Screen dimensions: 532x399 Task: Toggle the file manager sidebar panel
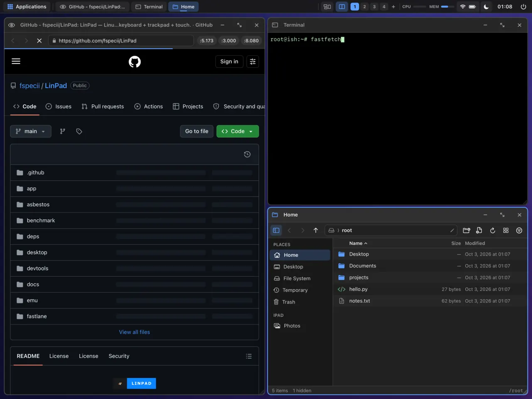click(276, 230)
